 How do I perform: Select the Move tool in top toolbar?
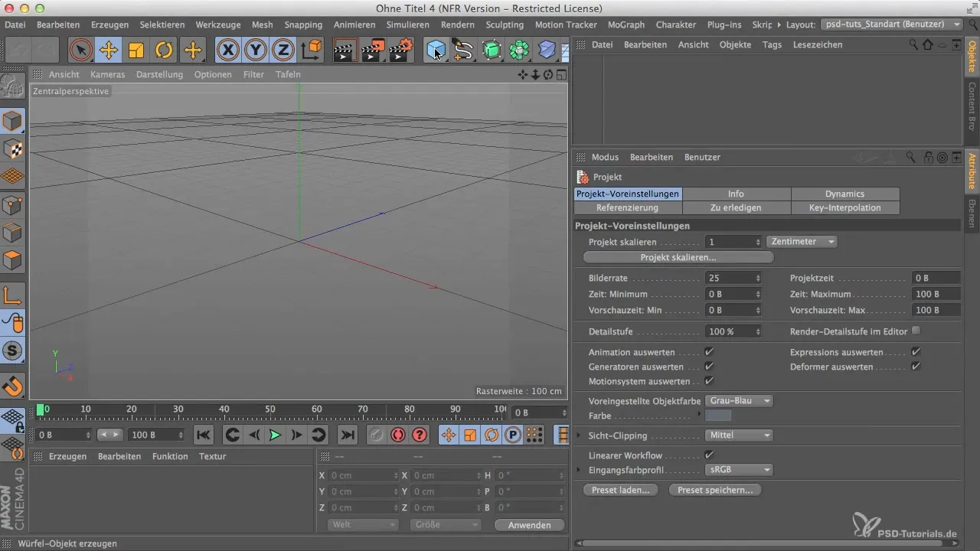pos(109,51)
